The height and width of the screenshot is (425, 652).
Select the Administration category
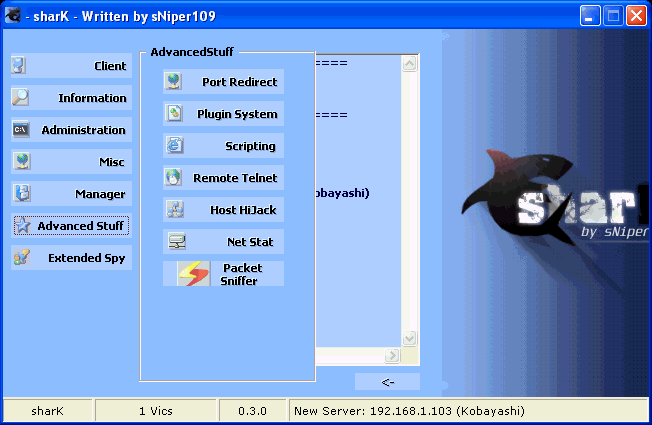coord(71,130)
